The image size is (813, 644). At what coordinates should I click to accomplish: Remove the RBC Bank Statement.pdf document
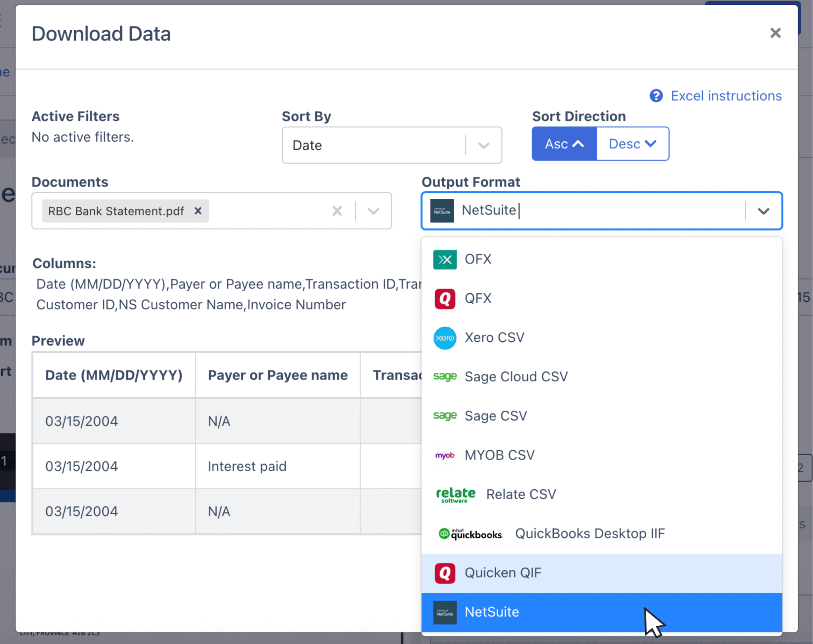pyautogui.click(x=198, y=211)
